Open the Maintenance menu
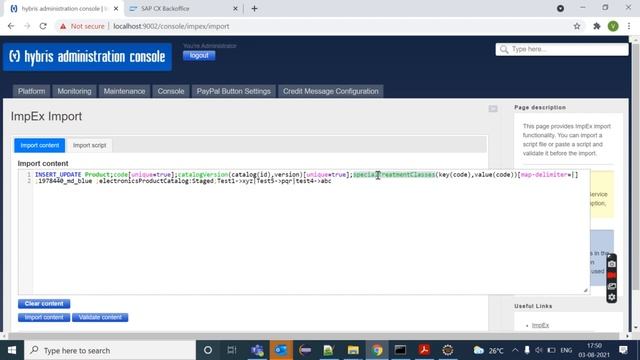This screenshot has width=640, height=360. tap(124, 91)
